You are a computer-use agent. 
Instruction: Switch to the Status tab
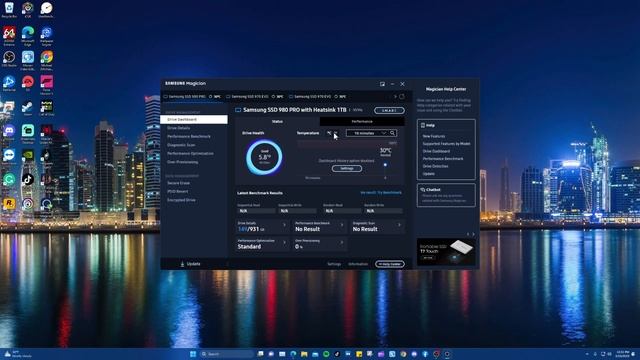click(x=277, y=122)
